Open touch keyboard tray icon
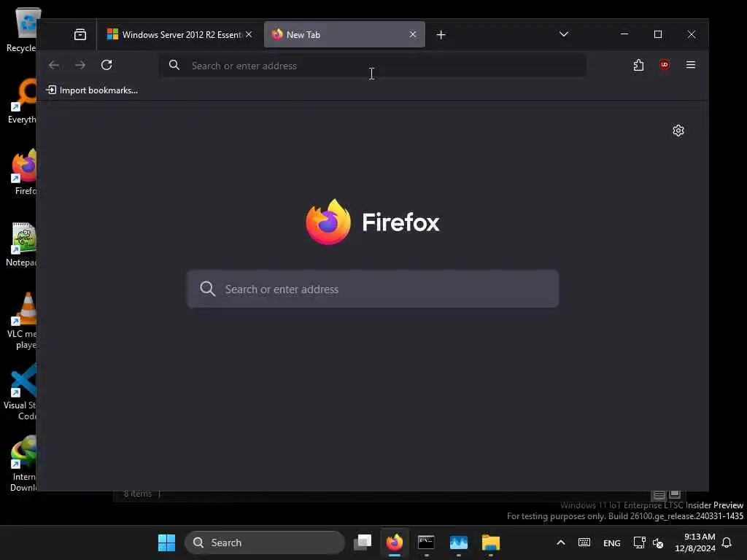747x560 pixels. (x=584, y=542)
